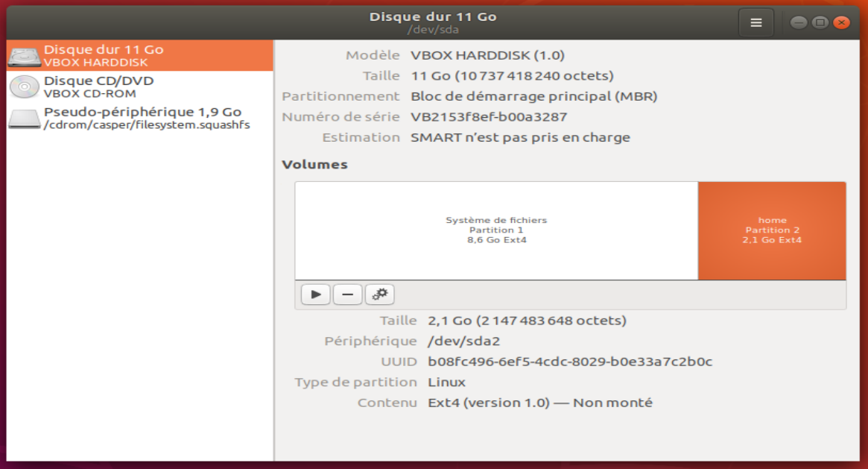Open additional partition options gear icon
The width and height of the screenshot is (868, 469).
tap(379, 295)
